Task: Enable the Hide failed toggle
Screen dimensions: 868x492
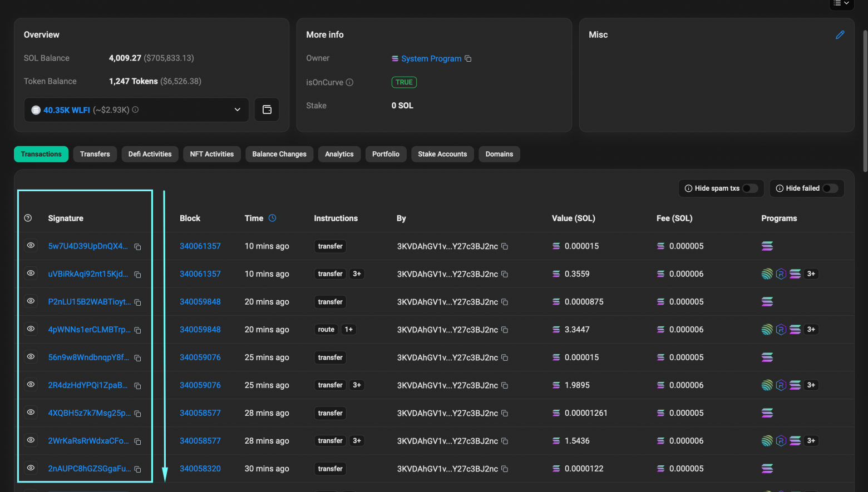Action: pyautogui.click(x=831, y=188)
